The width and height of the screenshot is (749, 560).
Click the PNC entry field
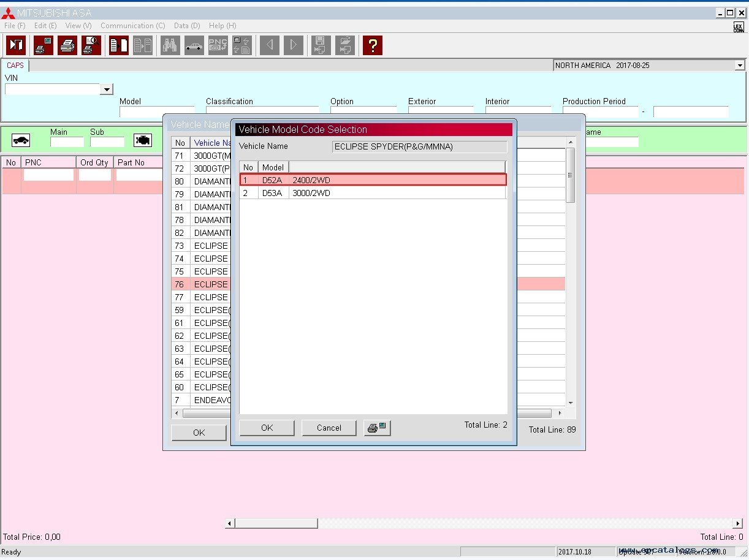(x=48, y=175)
